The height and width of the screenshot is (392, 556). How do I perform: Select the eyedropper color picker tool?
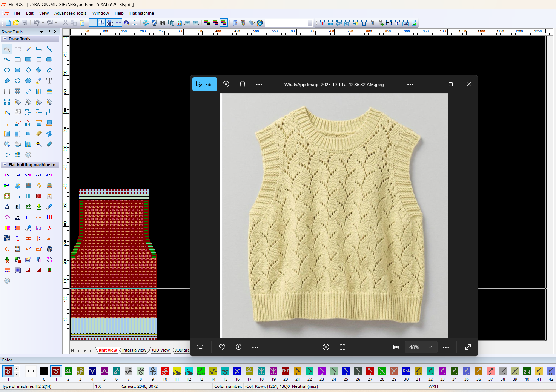click(x=39, y=81)
